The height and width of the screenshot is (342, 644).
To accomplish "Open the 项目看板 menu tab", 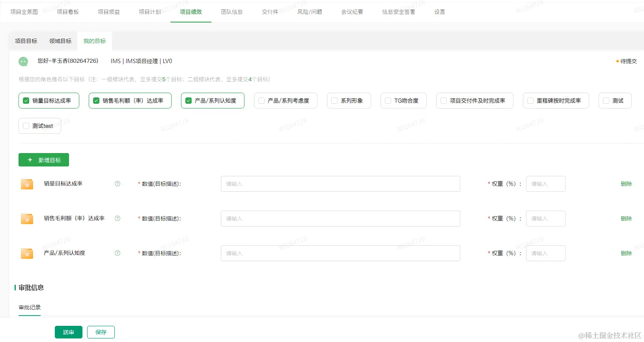I will click(68, 12).
